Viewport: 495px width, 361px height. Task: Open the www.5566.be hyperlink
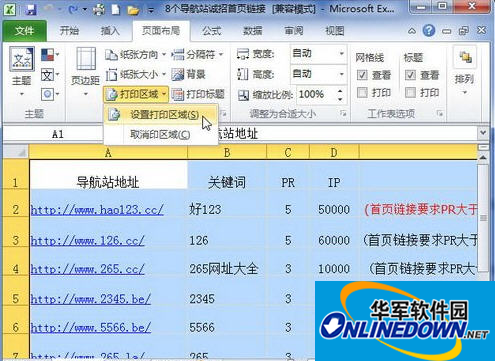pyautogui.click(x=91, y=327)
